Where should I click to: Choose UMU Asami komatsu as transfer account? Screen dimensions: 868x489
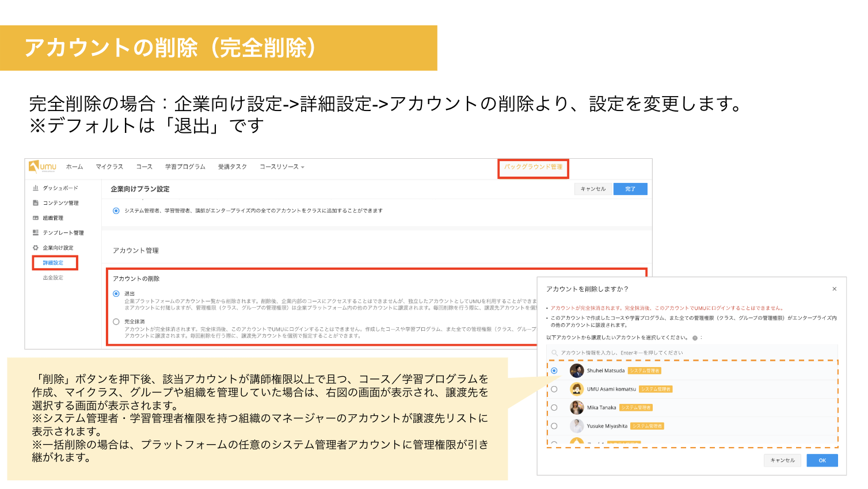pos(554,389)
